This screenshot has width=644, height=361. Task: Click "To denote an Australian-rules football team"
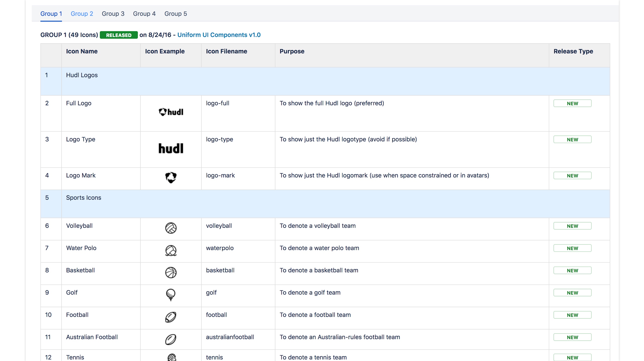point(340,337)
